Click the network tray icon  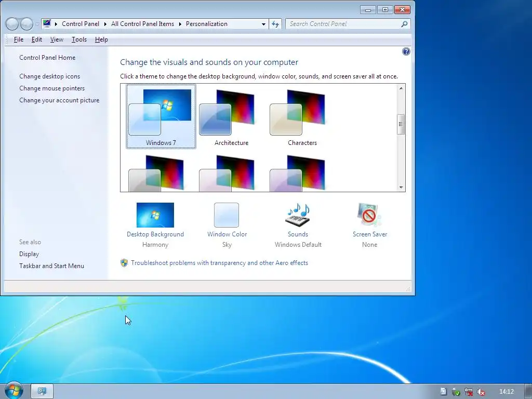pos(469,392)
